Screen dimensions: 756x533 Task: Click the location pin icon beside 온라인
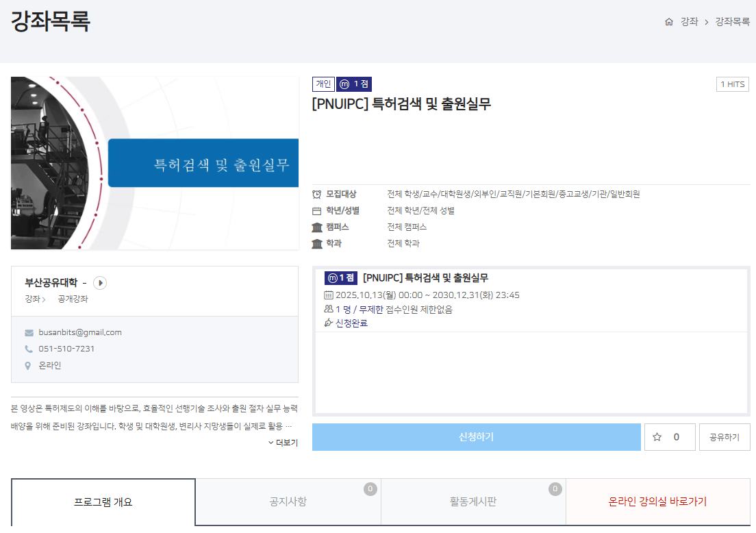point(28,366)
